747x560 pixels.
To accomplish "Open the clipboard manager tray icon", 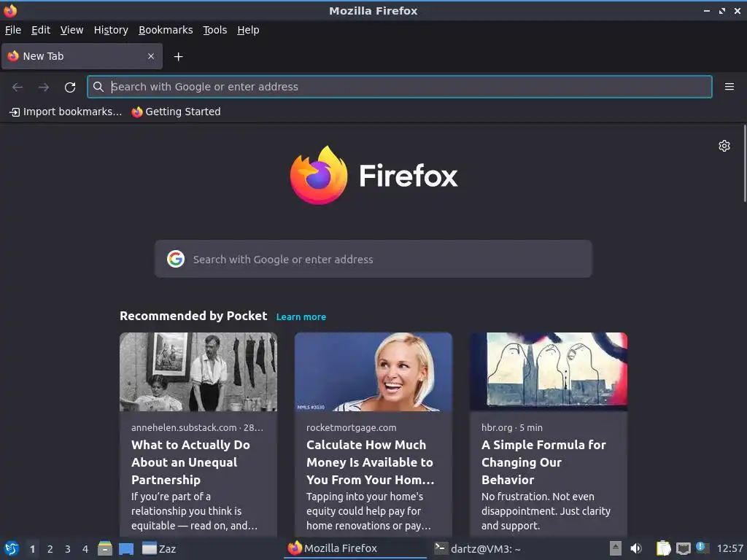I will coord(663,548).
